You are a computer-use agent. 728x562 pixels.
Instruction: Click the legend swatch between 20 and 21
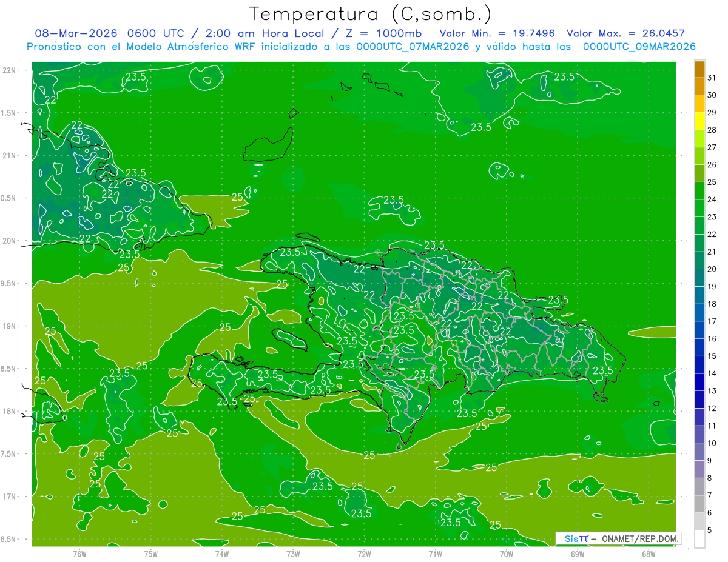[x=699, y=260]
